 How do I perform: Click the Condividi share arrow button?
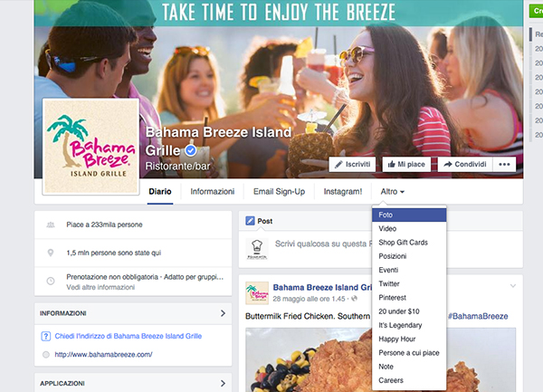pyautogui.click(x=466, y=164)
